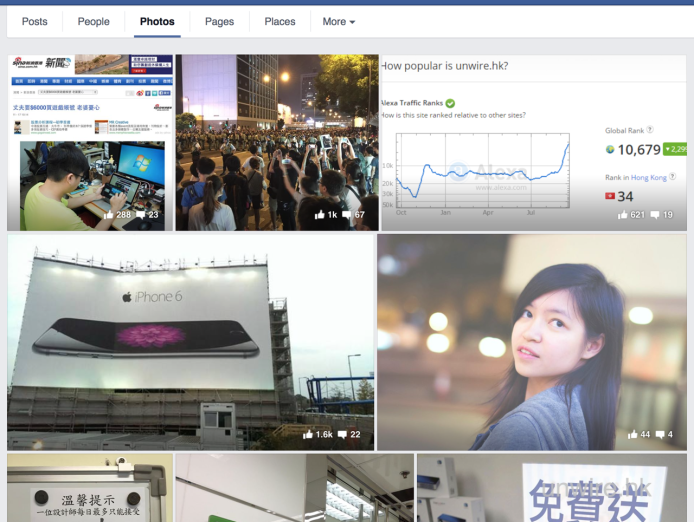The image size is (694, 522).
Task: Click the like icon showing 1k
Action: pos(320,215)
